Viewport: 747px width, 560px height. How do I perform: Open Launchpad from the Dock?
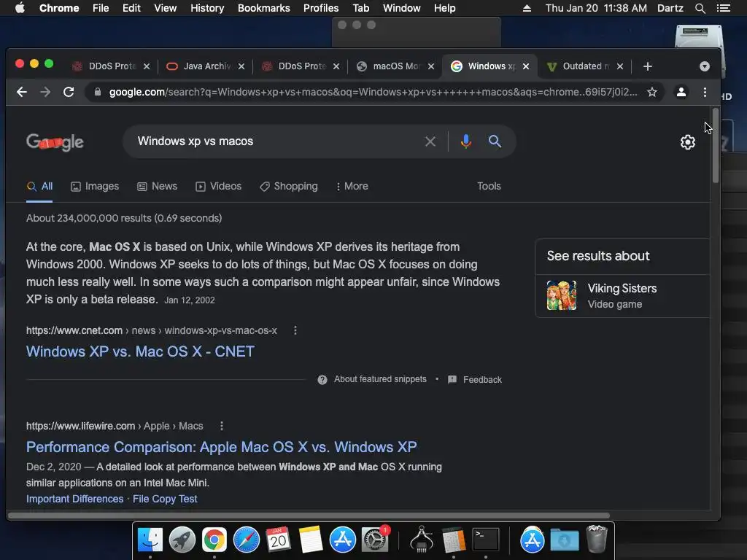[182, 540]
